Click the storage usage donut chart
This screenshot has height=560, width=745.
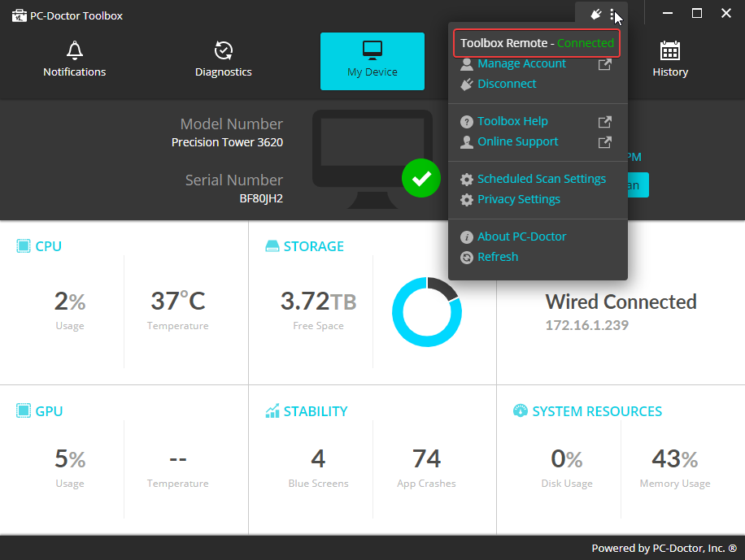point(427,312)
